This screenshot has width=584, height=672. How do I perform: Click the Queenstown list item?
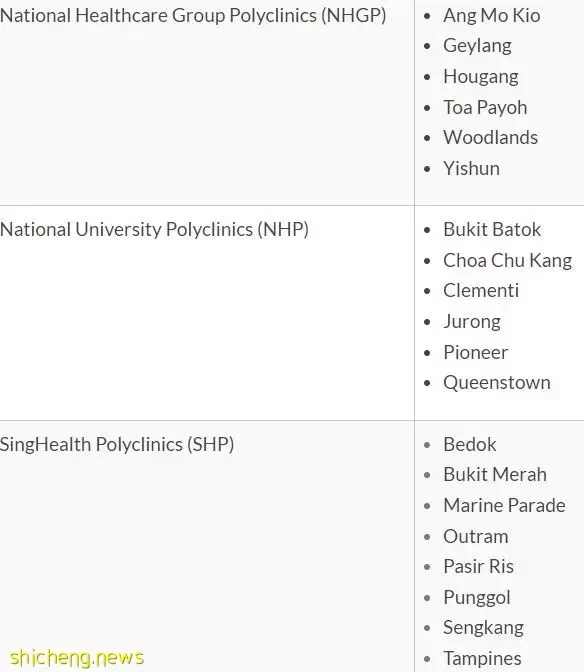click(x=497, y=383)
